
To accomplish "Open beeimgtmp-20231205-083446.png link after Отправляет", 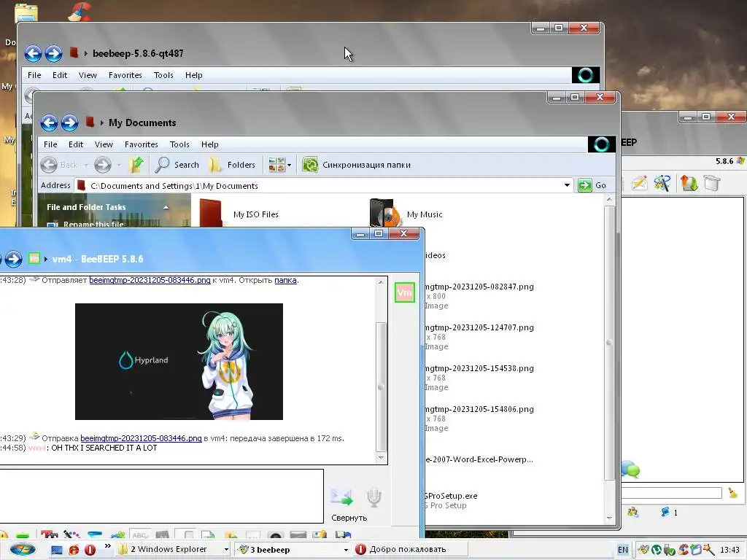I will click(x=150, y=280).
